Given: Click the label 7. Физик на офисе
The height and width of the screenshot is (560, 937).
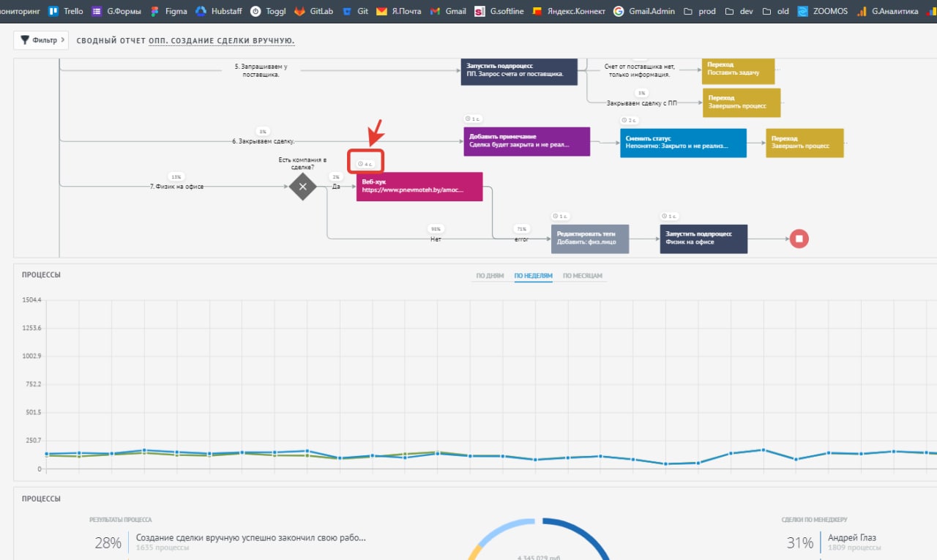Looking at the screenshot, I should pos(176,187).
